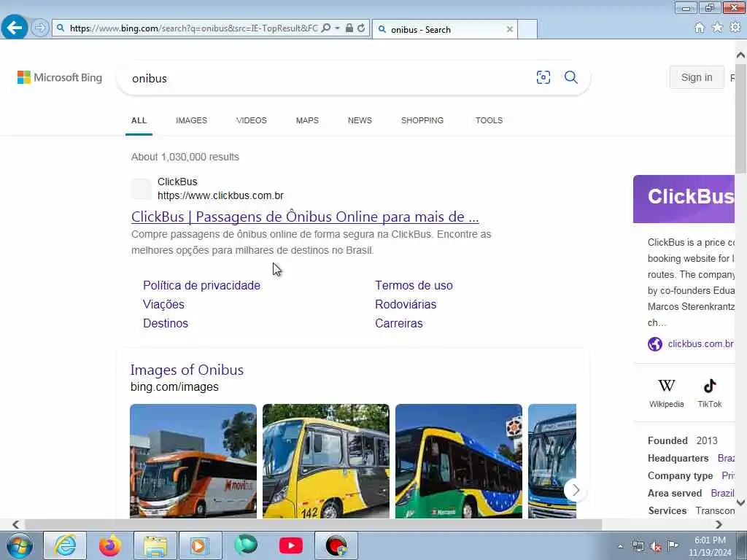This screenshot has height=560, width=747.
Task: Open the Viações sitelink
Action: click(x=163, y=304)
